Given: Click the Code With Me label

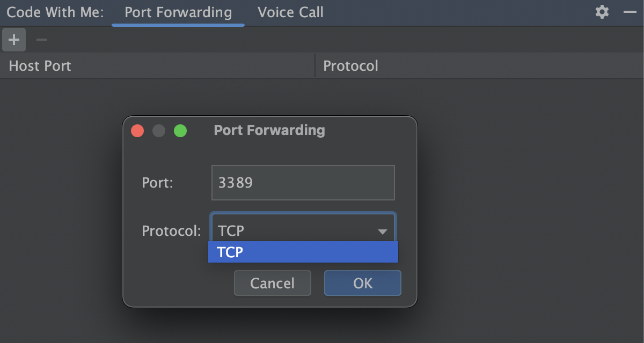Looking at the screenshot, I should coord(55,12).
